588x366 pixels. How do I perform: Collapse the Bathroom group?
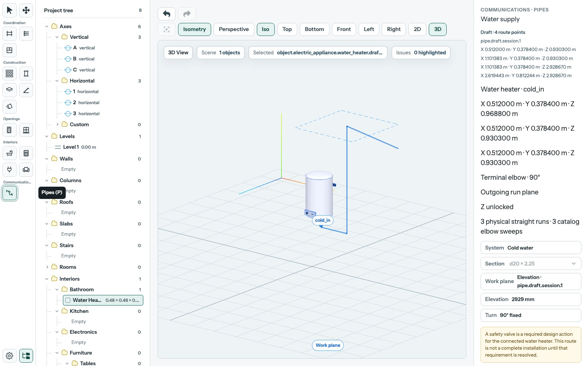tap(57, 290)
